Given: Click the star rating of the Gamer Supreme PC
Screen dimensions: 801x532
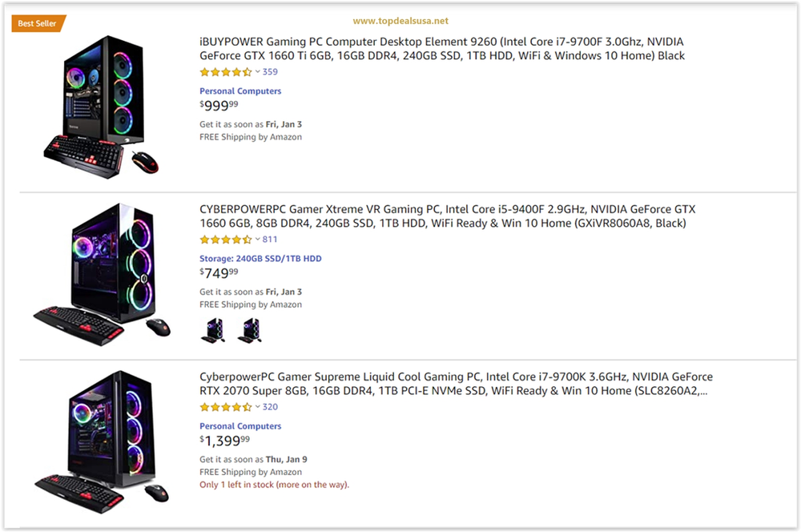Looking at the screenshot, I should pyautogui.click(x=225, y=407).
